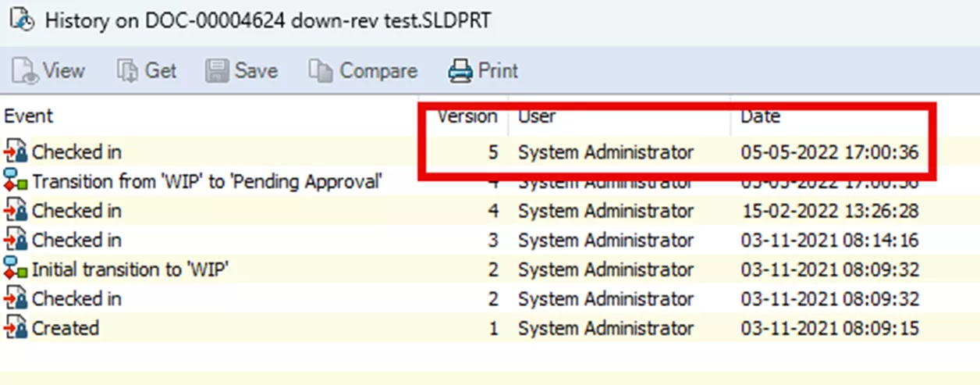
Task: Click version number 1 in Created row
Action: (x=493, y=328)
